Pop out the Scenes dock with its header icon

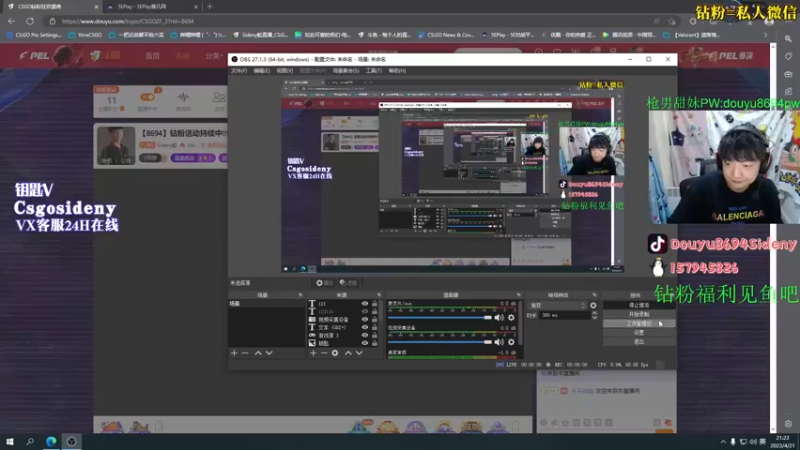300,295
